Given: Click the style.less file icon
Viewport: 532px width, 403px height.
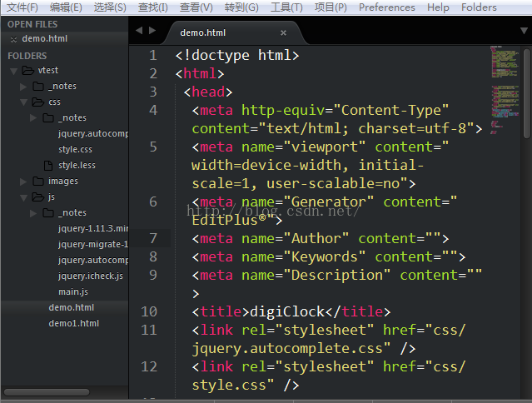Looking at the screenshot, I should click(x=49, y=166).
